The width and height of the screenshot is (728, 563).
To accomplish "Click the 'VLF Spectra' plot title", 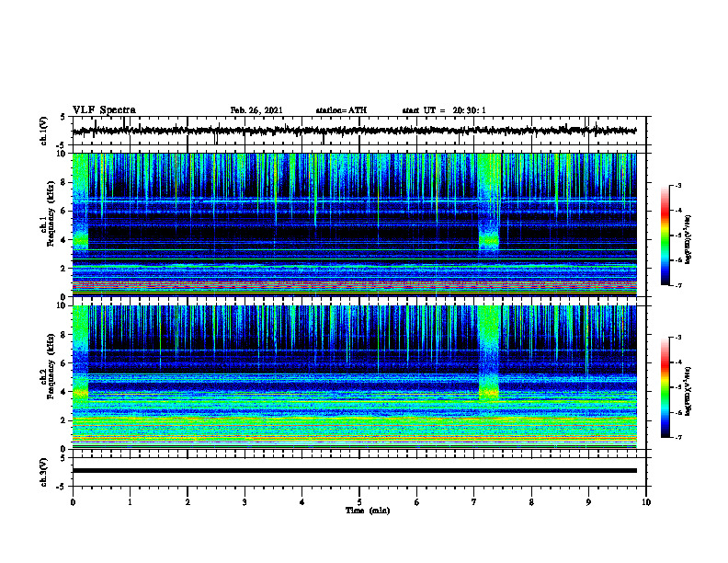I will pyautogui.click(x=104, y=110).
